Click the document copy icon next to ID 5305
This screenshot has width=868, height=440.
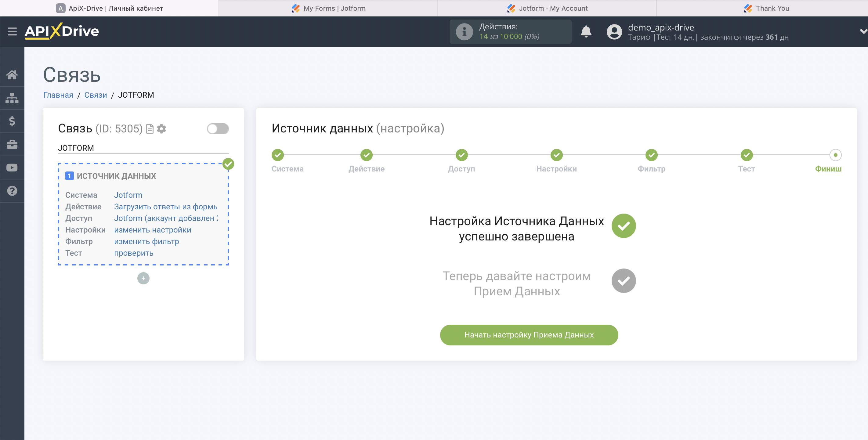150,129
